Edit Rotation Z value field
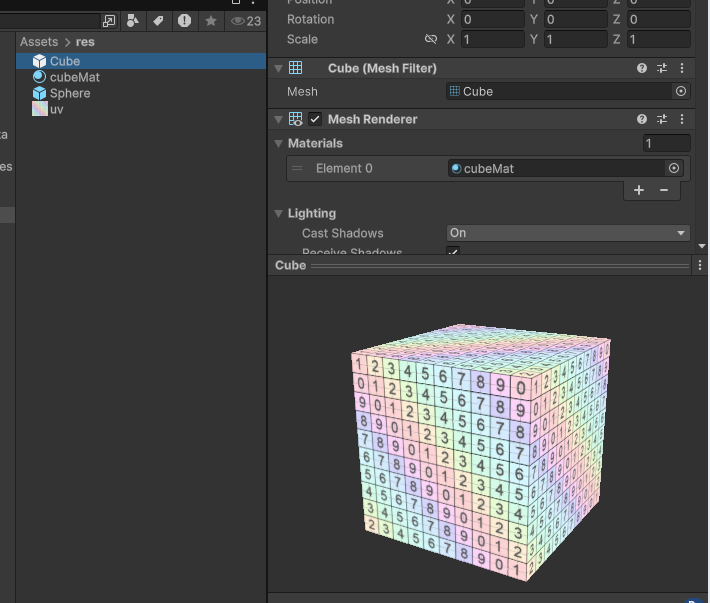This screenshot has height=603, width=710. coord(659,19)
